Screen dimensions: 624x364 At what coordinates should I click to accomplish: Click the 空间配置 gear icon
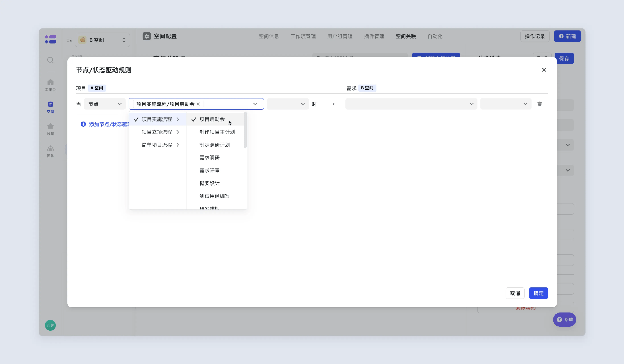click(x=147, y=36)
